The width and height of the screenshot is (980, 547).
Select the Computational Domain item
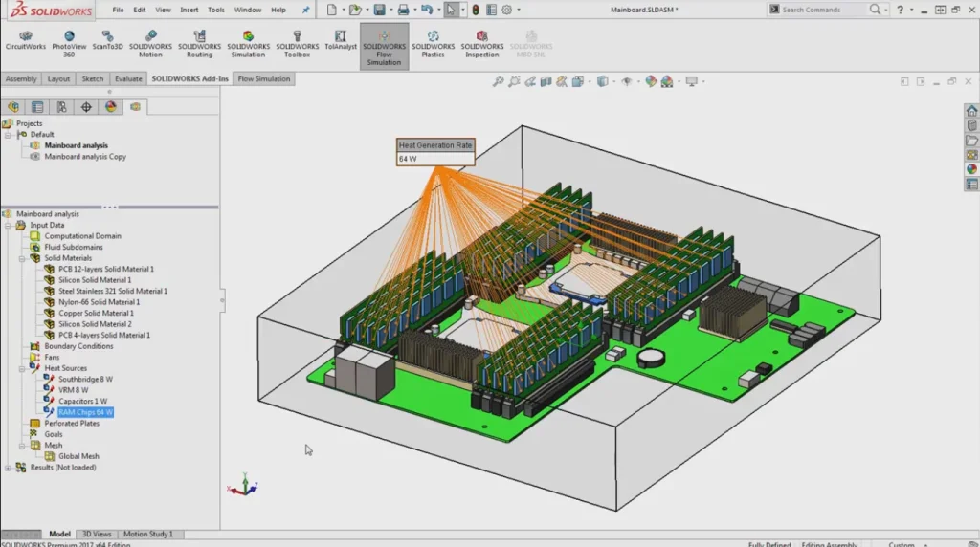[82, 236]
